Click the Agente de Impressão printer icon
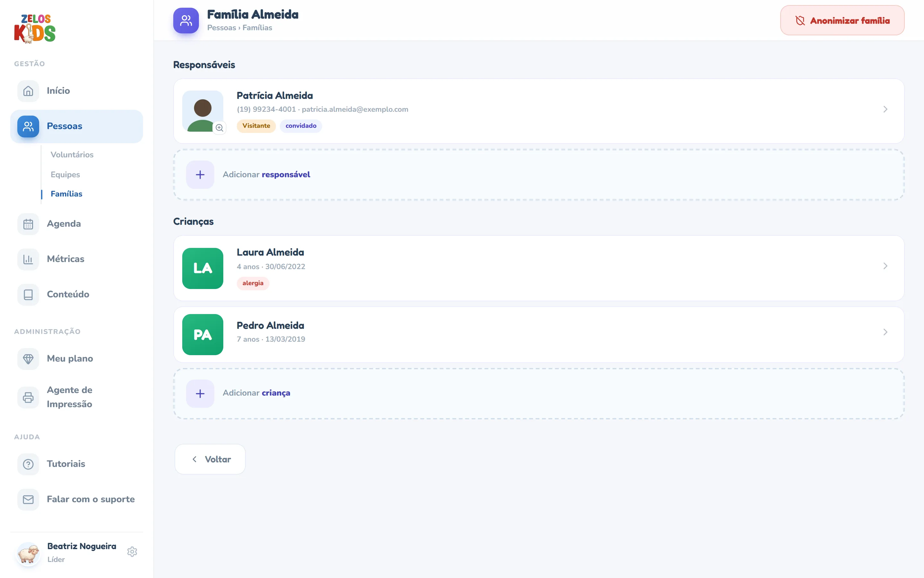This screenshot has height=578, width=924. (x=28, y=397)
